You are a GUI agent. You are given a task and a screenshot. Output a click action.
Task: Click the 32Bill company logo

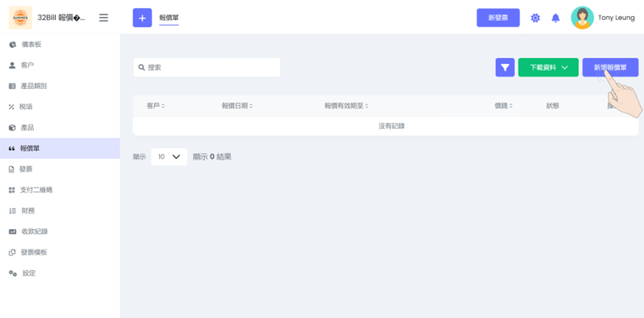pos(21,18)
